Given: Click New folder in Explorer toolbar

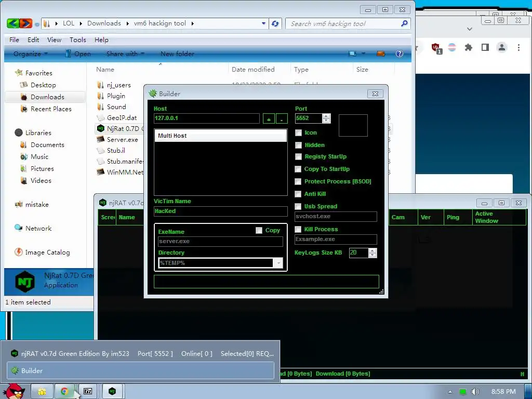Looking at the screenshot, I should pyautogui.click(x=177, y=54).
